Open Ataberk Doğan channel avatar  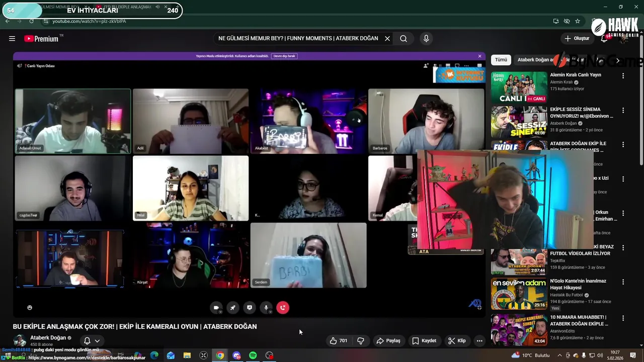pyautogui.click(x=20, y=341)
